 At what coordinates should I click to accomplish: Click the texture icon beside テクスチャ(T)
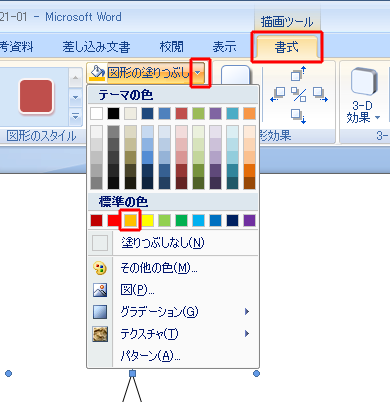click(100, 334)
